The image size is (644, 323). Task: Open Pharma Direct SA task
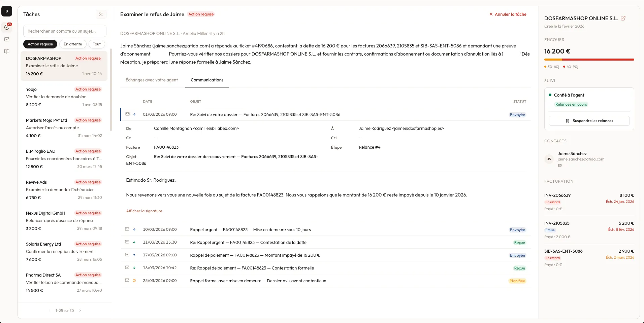tap(64, 283)
